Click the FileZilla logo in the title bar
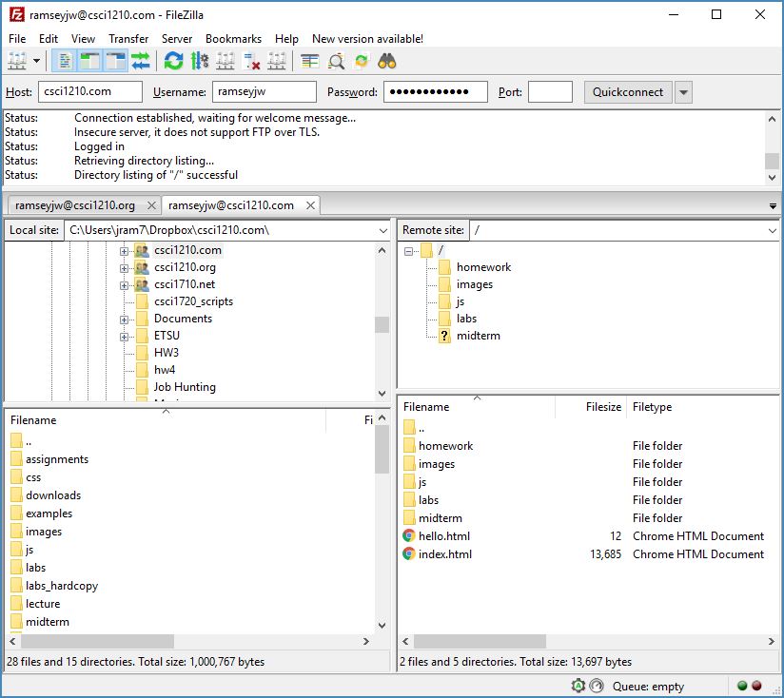This screenshot has width=784, height=698. click(x=16, y=15)
